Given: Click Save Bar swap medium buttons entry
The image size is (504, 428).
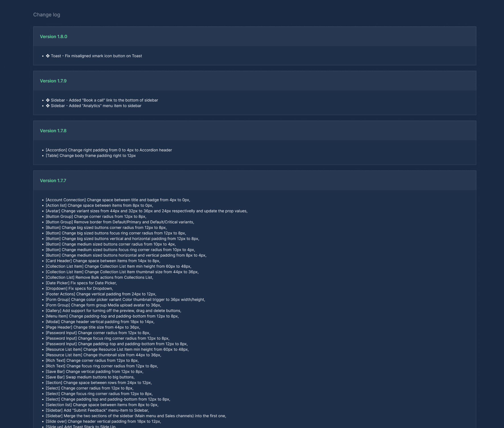Looking at the screenshot, I should (x=90, y=377).
